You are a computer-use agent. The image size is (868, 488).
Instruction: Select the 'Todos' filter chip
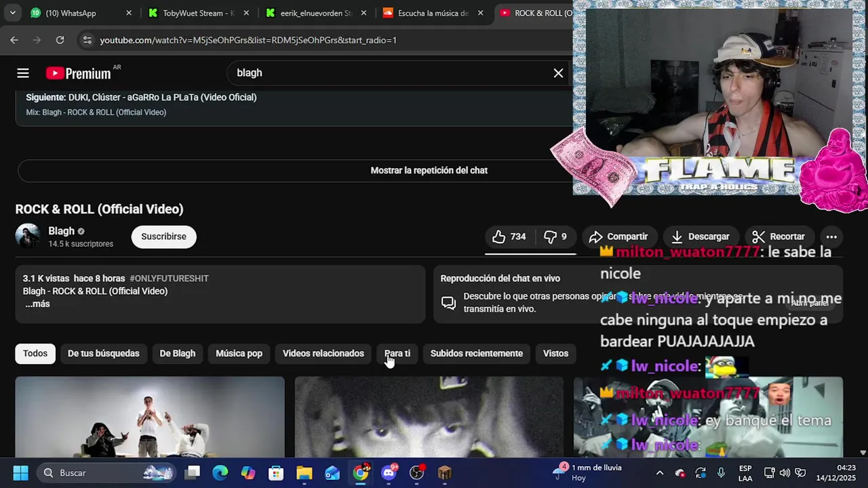(x=35, y=353)
